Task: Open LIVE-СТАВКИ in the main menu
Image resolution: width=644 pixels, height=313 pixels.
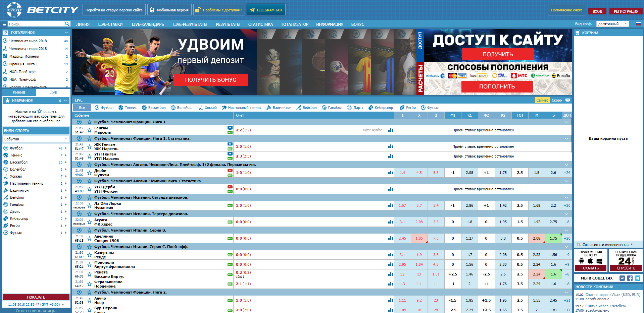Action: click(110, 24)
